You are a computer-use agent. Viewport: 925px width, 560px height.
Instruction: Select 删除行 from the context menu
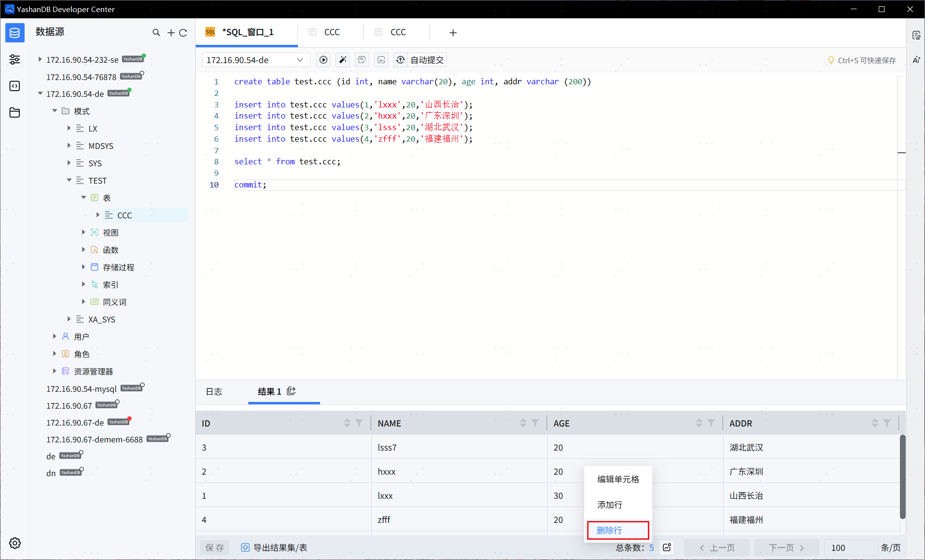[x=609, y=530]
